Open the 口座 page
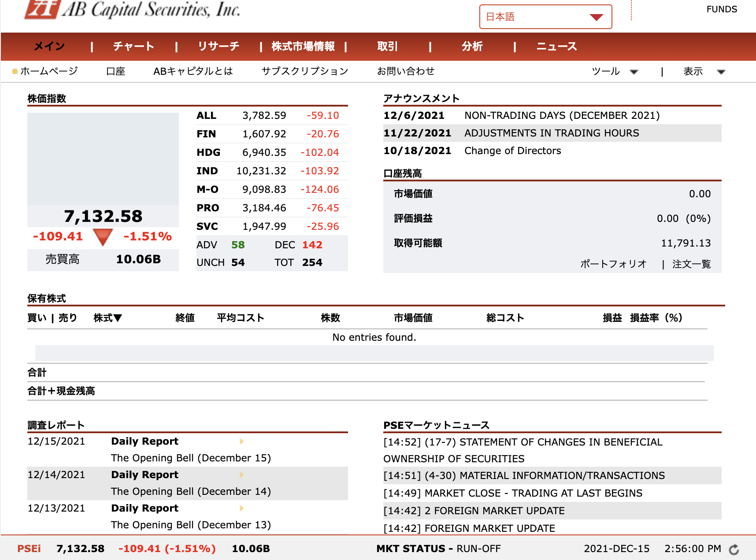This screenshot has height=560, width=756. point(116,71)
